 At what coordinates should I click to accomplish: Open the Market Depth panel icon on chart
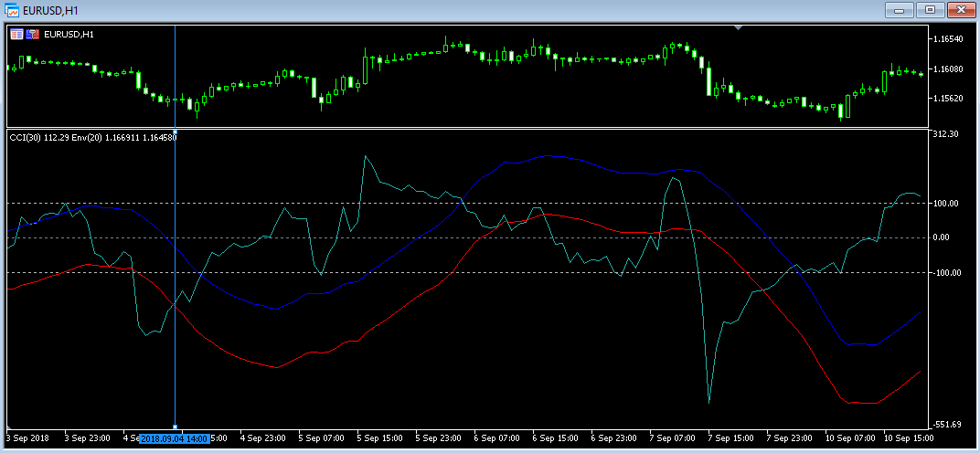tap(16, 35)
